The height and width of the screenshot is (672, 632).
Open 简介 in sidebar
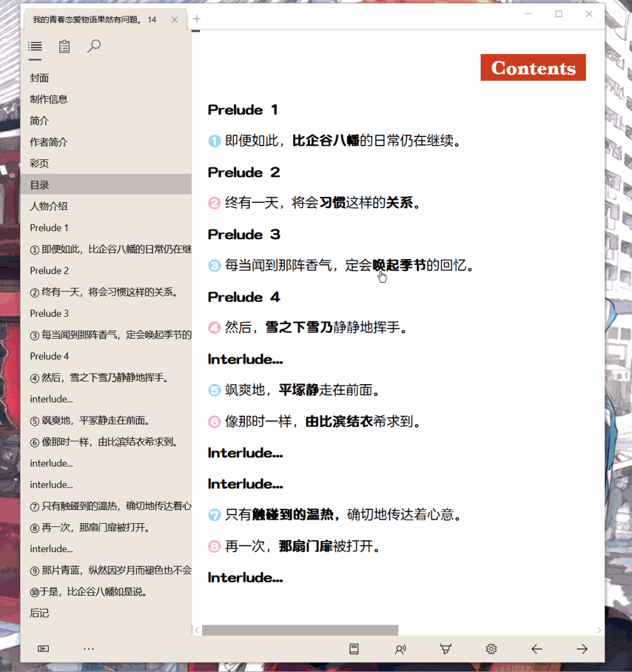(x=106, y=121)
